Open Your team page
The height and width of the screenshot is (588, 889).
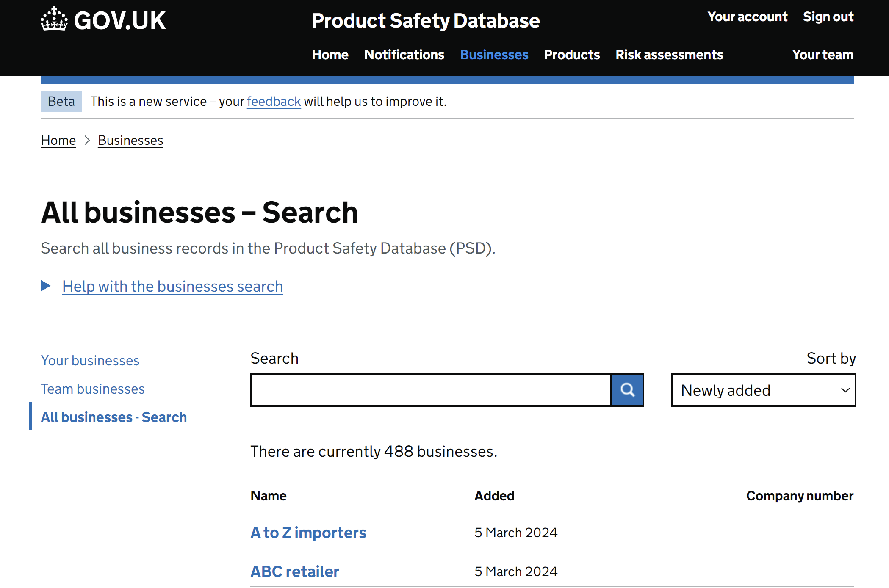pos(823,55)
